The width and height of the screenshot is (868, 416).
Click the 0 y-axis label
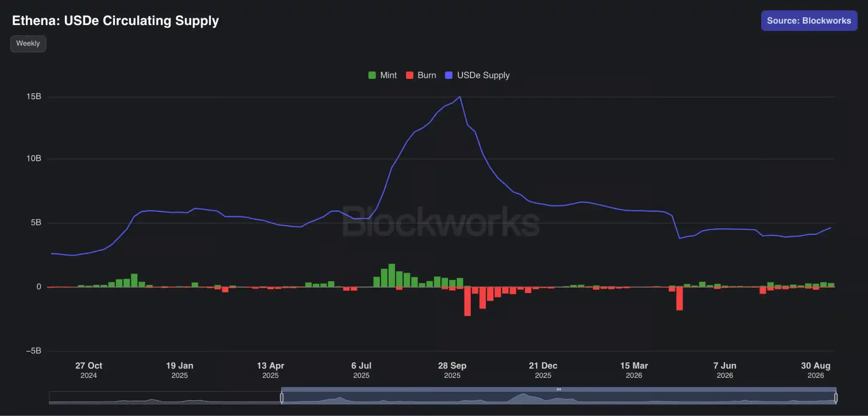39,287
